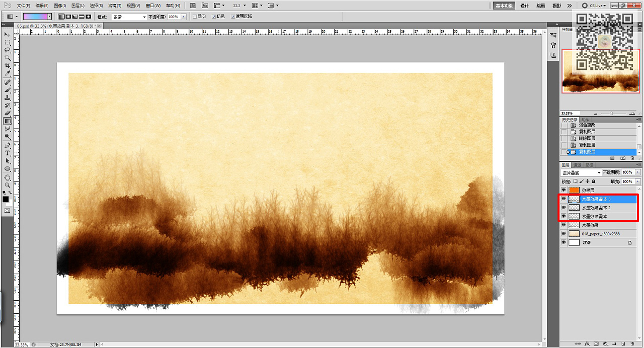Select the Zoom tool in toolbox
Image resolution: width=644 pixels, height=348 pixels.
[x=8, y=185]
